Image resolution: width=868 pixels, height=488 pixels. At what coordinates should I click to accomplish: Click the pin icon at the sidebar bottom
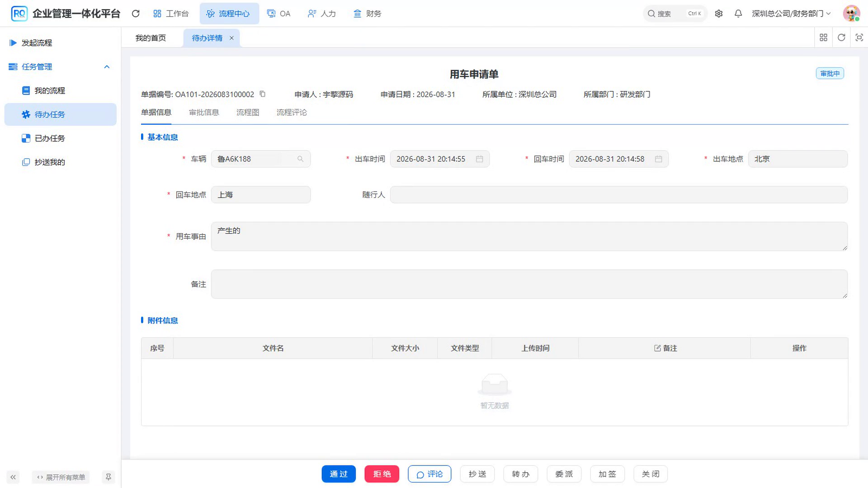pos(108,477)
